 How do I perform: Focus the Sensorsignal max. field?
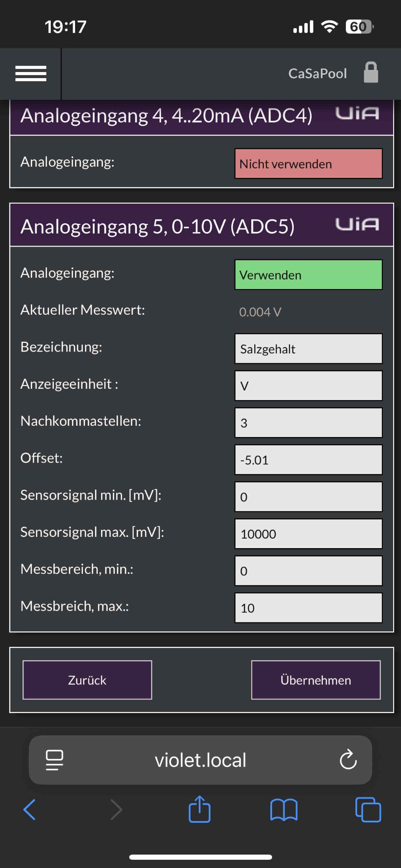(309, 534)
